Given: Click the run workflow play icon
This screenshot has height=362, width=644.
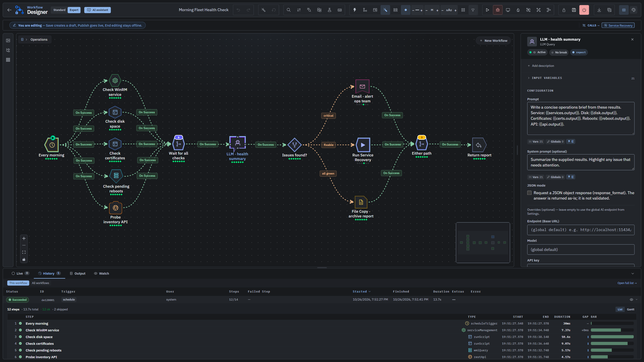Looking at the screenshot, I should click(487, 10).
